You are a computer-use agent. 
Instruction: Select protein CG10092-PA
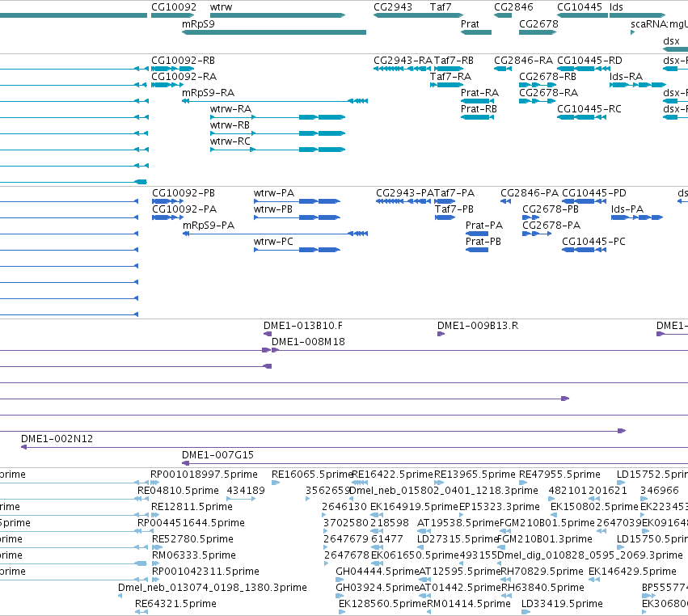pyautogui.click(x=184, y=209)
